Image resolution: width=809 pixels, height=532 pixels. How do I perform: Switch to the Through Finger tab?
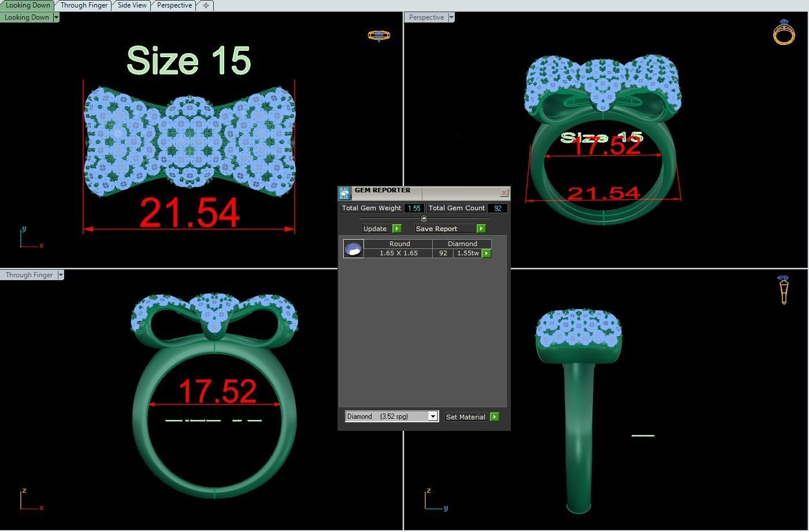pos(84,5)
